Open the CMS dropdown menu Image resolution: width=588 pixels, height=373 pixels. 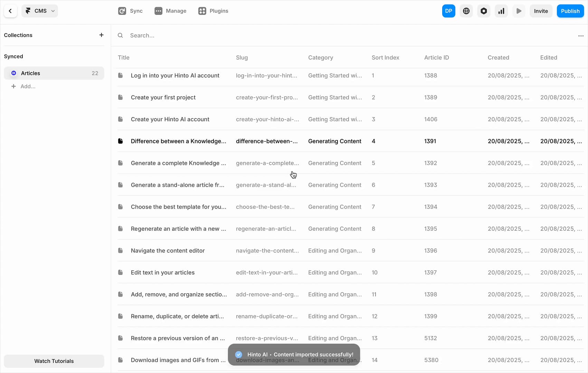[x=40, y=11]
